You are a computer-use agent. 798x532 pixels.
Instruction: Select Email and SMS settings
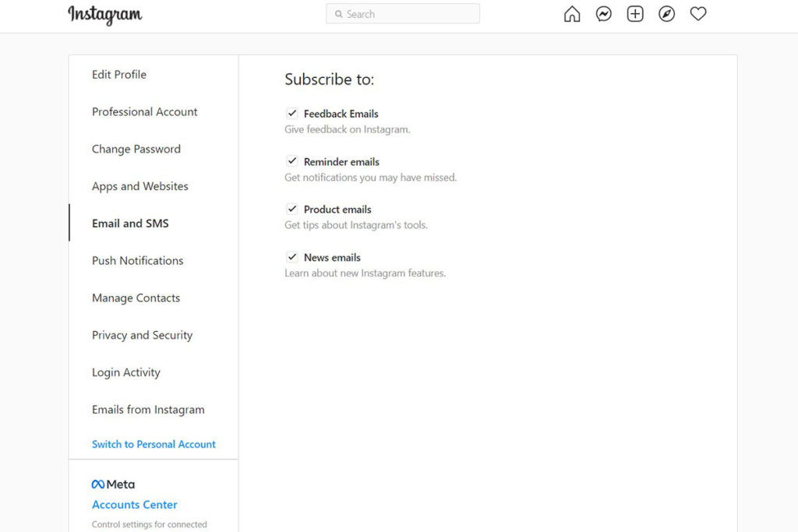click(x=130, y=224)
